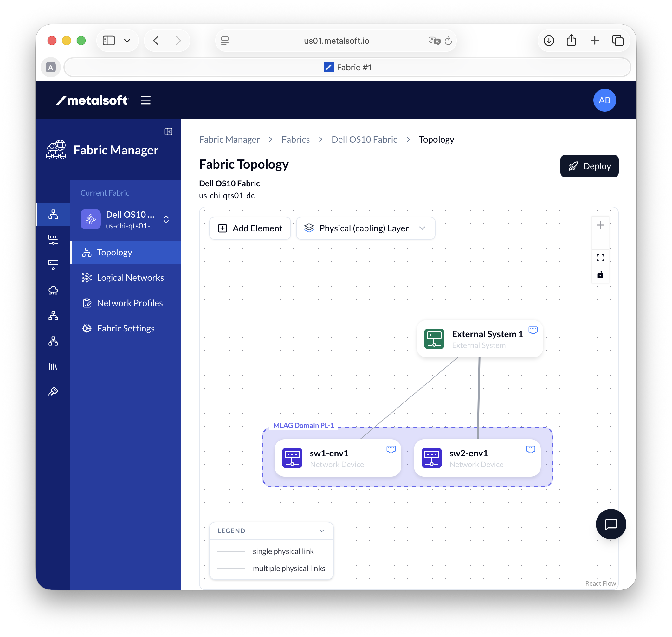Click the ports icon on sw1-env1 node

click(391, 449)
